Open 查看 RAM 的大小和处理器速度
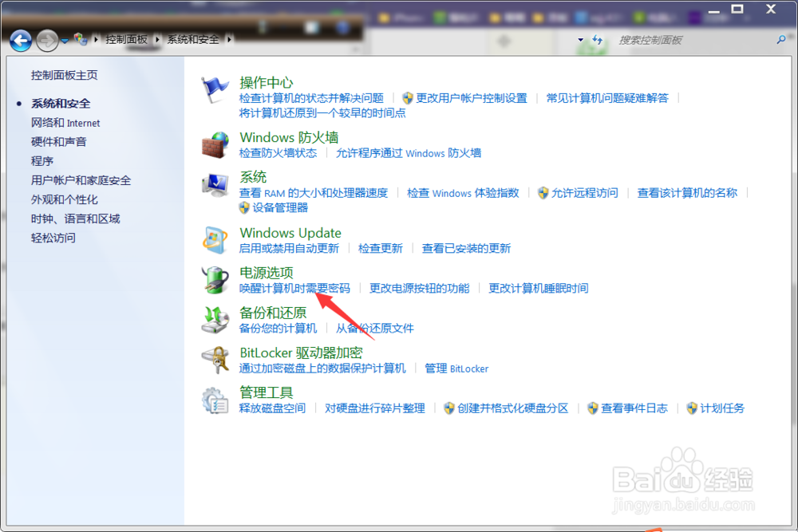 [314, 193]
